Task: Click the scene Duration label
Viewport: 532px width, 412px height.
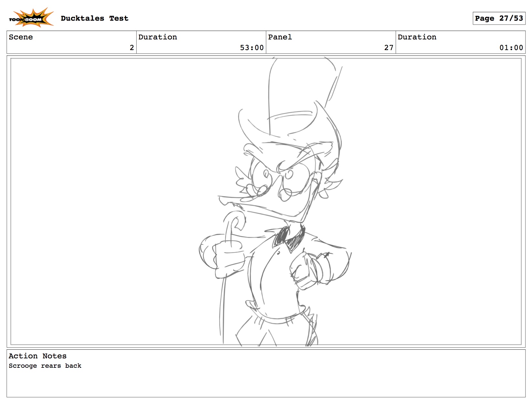Action: 158,37
